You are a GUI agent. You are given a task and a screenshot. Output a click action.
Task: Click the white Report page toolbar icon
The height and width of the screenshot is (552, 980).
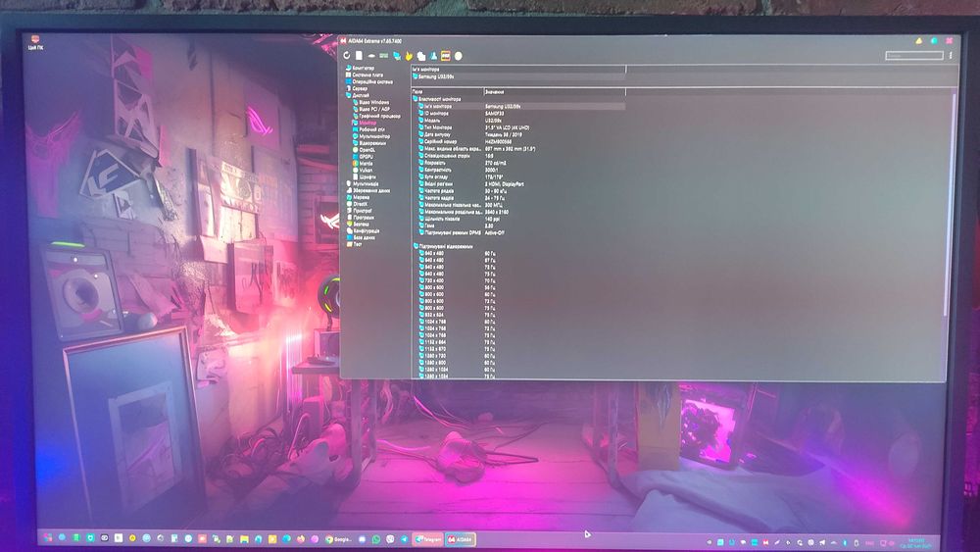click(359, 56)
